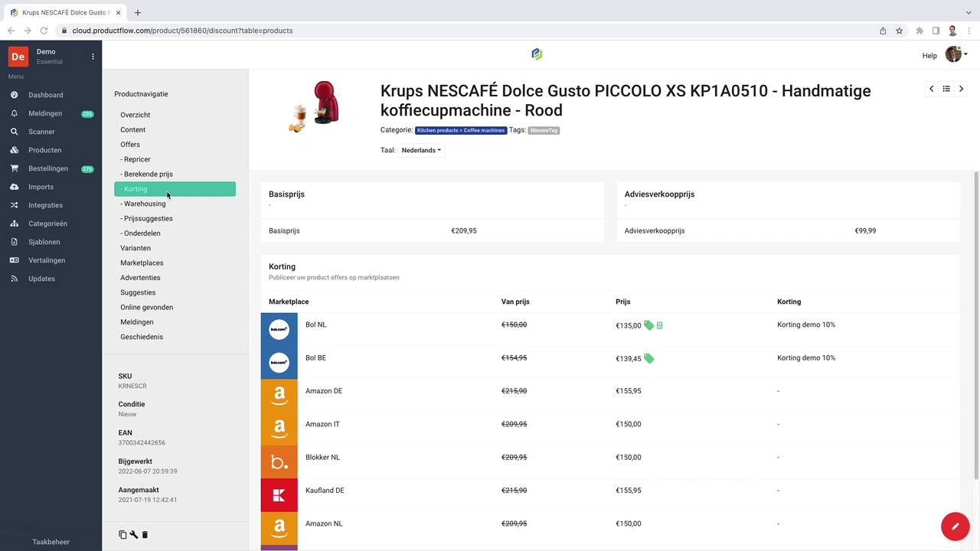Select Marketplaces in product navigation
This screenshot has width=980, height=551.
(142, 262)
